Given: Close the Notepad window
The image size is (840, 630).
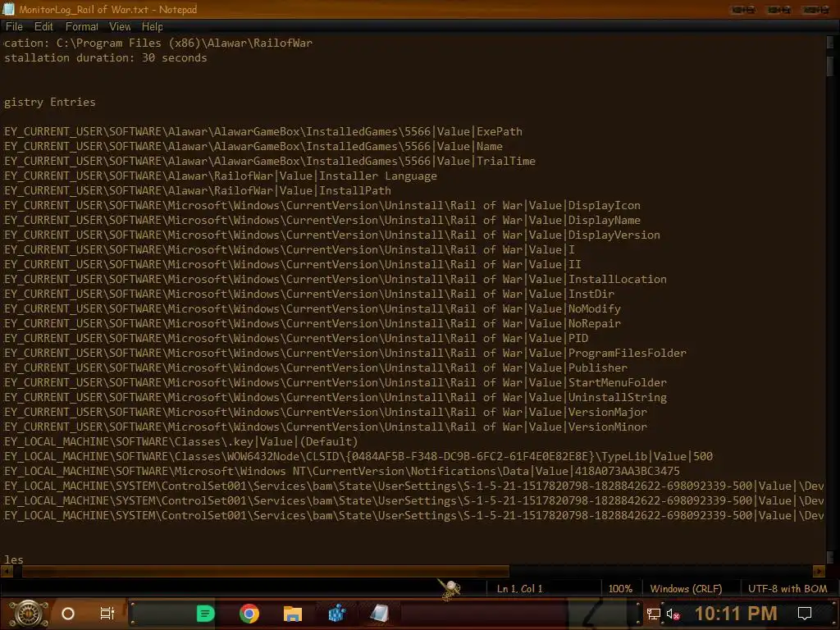Looking at the screenshot, I should pyautogui.click(x=816, y=10).
